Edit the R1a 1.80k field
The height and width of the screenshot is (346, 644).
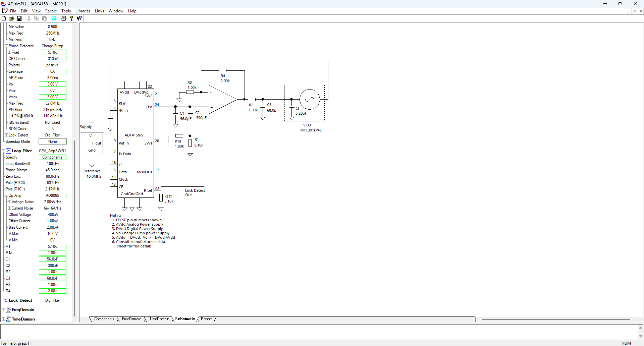53,253
